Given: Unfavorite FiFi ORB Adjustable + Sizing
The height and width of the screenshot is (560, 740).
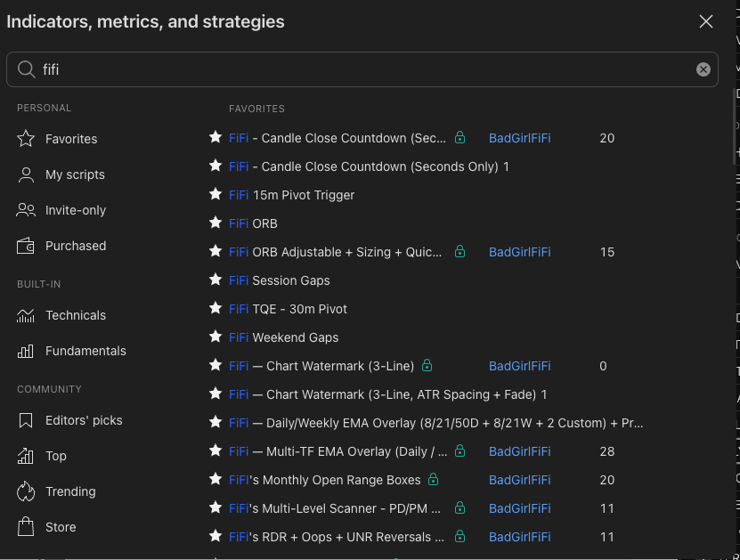Looking at the screenshot, I should [x=215, y=251].
